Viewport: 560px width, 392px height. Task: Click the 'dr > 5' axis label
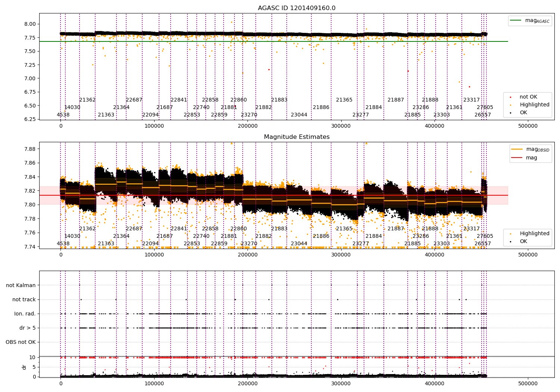pyautogui.click(x=28, y=328)
